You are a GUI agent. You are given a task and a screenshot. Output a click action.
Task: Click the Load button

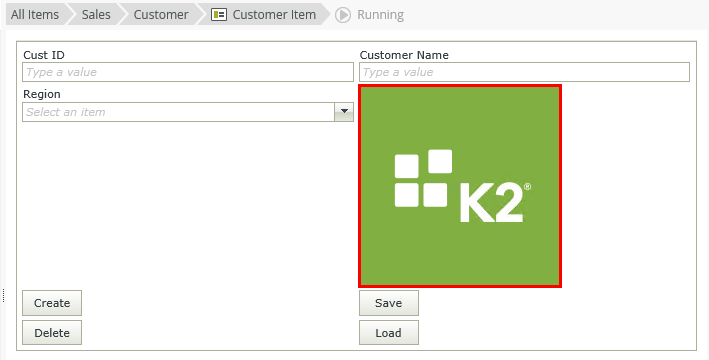(x=389, y=333)
